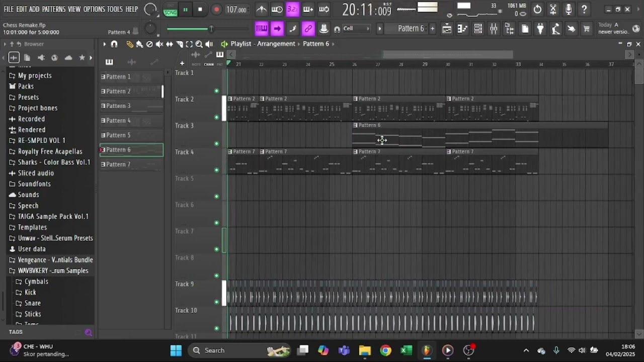
Task: Enable wait for input before playing
Action: pos(277,9)
